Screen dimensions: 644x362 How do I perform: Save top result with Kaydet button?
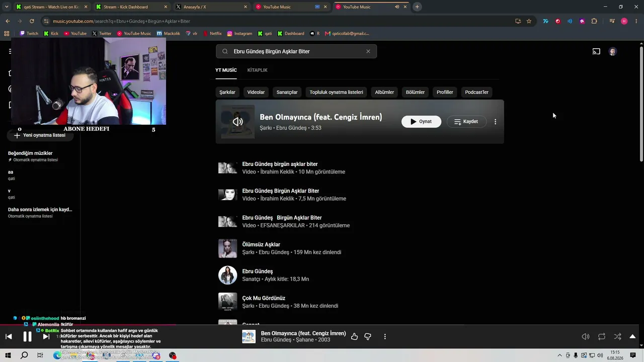pyautogui.click(x=466, y=122)
